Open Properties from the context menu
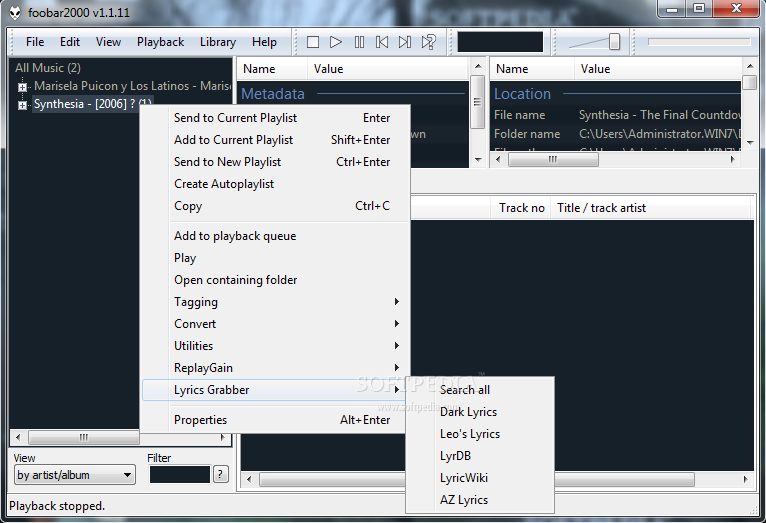 pyautogui.click(x=276, y=420)
